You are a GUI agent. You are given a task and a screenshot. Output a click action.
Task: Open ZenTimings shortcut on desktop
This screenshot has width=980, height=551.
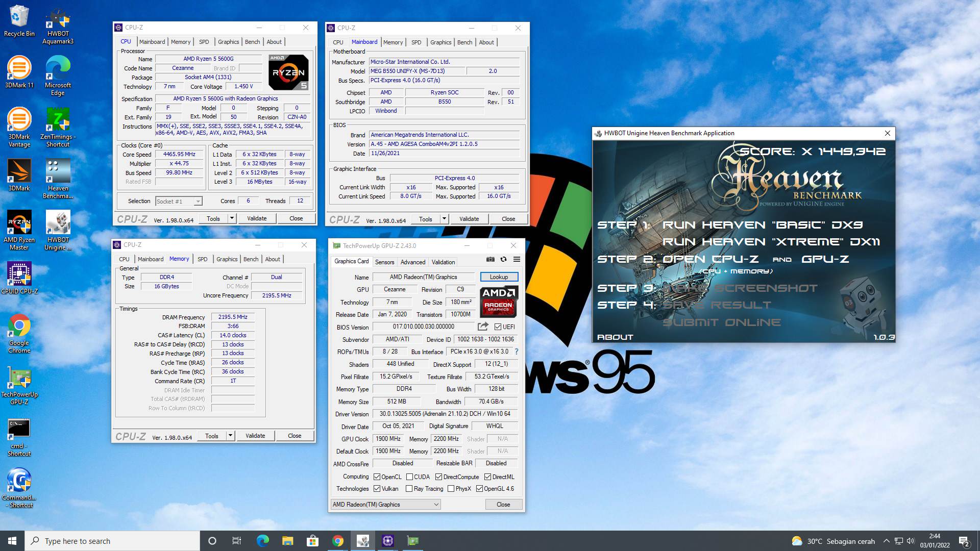click(x=58, y=128)
